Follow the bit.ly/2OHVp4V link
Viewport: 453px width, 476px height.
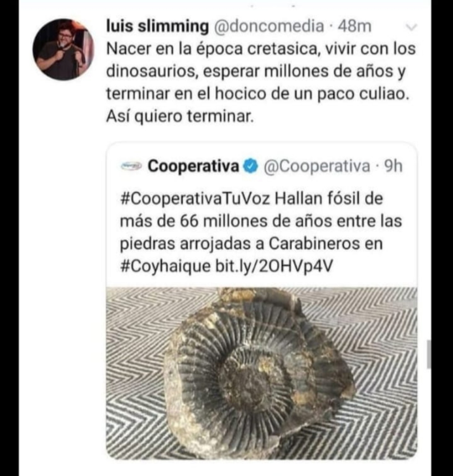tap(274, 267)
